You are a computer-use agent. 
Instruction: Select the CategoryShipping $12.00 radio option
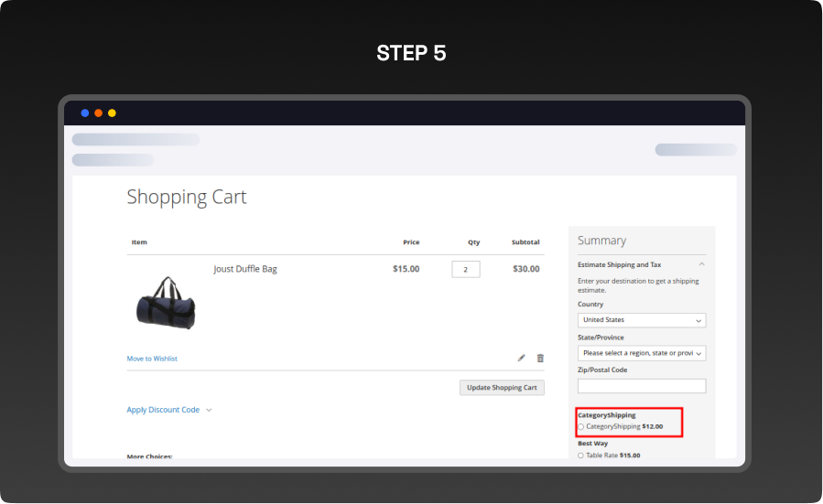pos(581,426)
